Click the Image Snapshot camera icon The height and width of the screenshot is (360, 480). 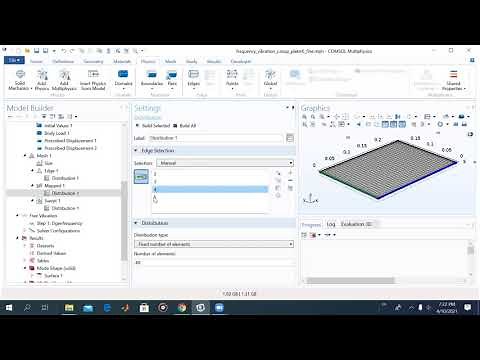tap(457, 124)
